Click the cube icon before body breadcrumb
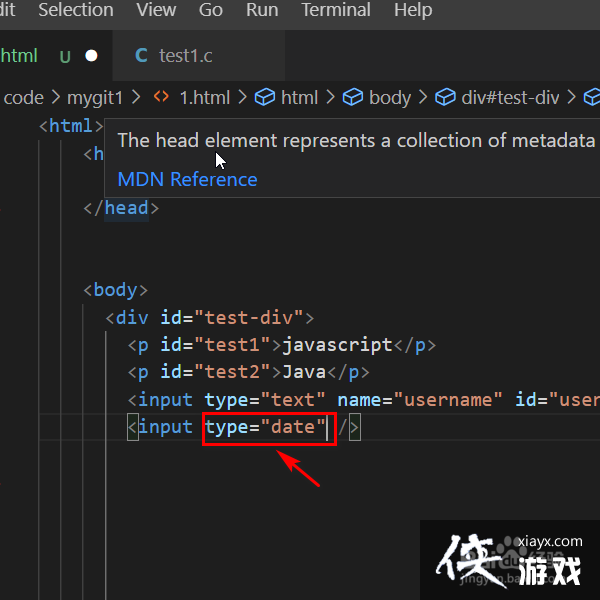 (353, 97)
